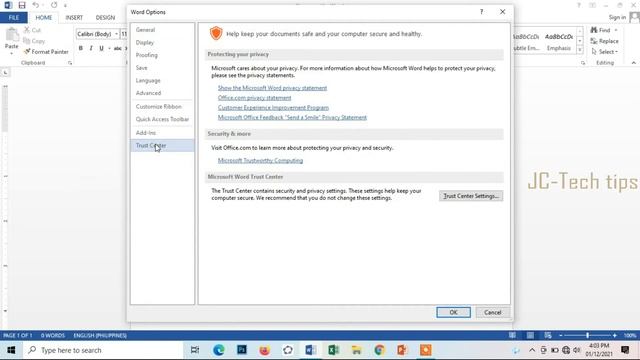640x360 pixels.
Task: Click the Save icon in quick access toolbar
Action: click(22, 5)
